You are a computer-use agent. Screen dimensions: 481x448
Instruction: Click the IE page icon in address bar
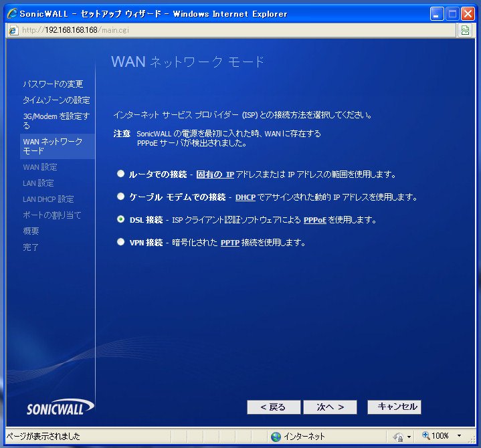(x=13, y=30)
